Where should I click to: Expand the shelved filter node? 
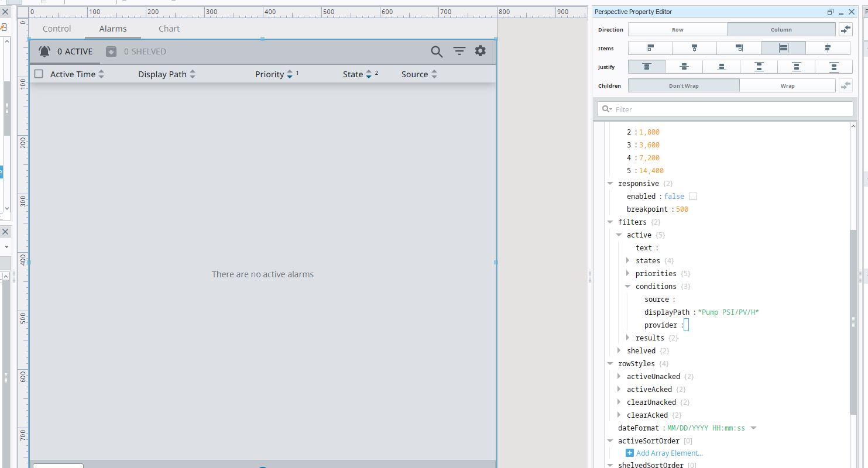619,350
